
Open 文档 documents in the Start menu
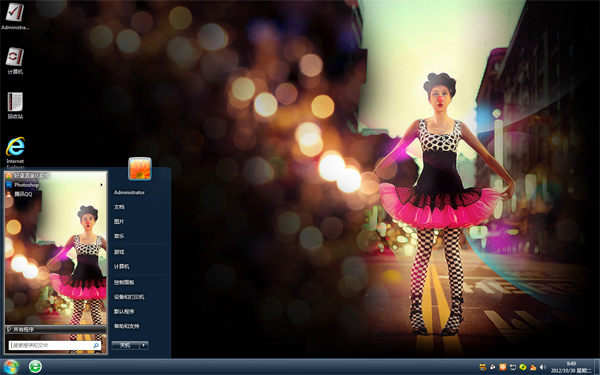pyautogui.click(x=119, y=207)
